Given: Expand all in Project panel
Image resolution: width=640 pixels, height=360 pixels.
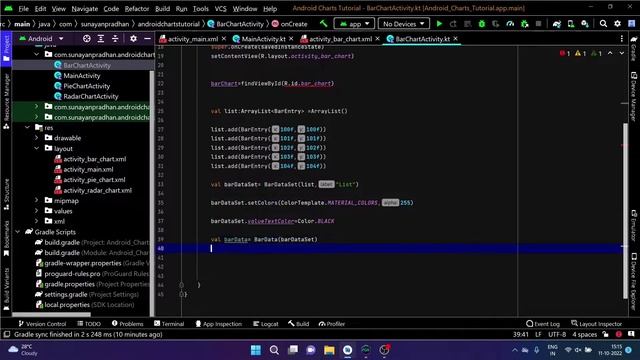Looking at the screenshot, I should (101, 38).
